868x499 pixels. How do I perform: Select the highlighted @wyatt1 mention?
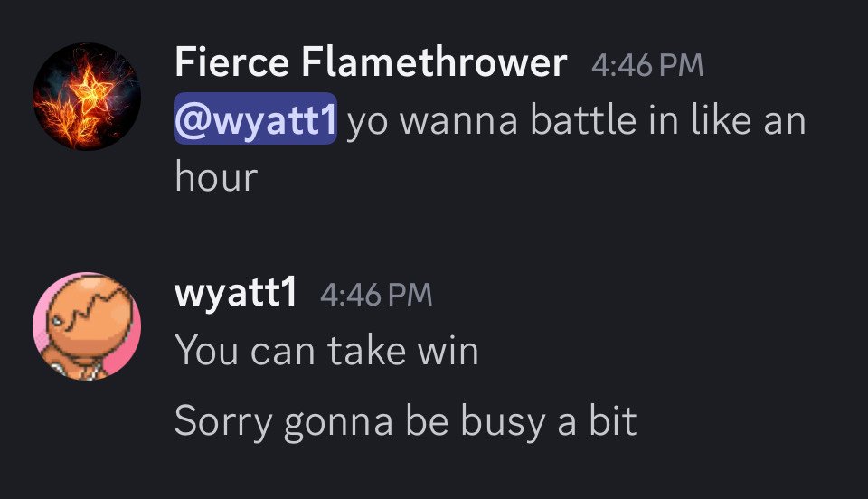click(x=255, y=119)
